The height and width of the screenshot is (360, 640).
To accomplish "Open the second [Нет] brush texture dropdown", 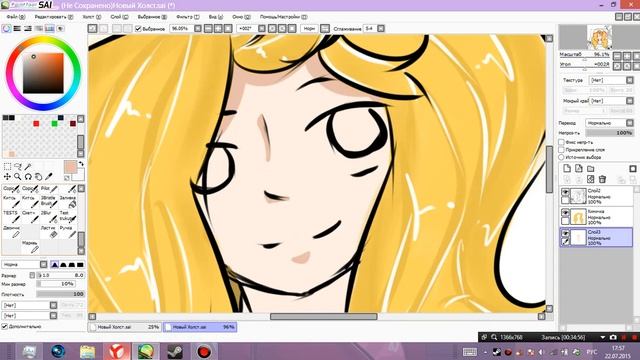I will [29, 316].
